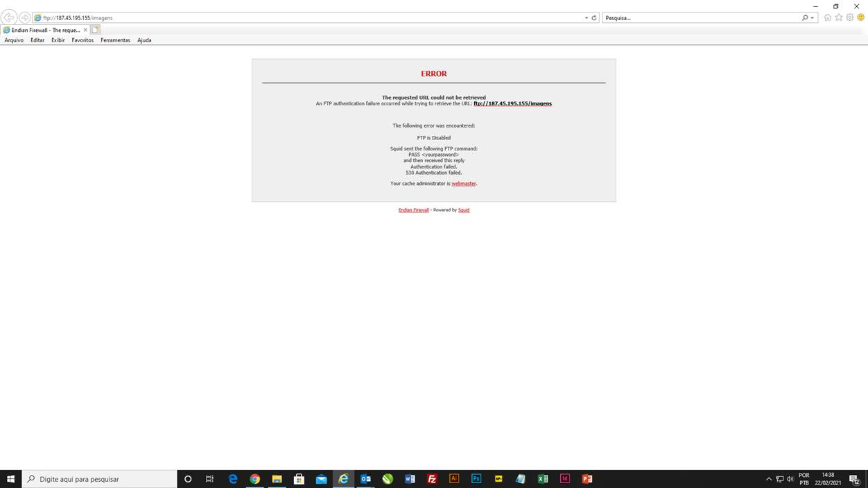Viewport: 868px width, 488px height.
Task: Open the Windows Start menu
Action: point(10,479)
